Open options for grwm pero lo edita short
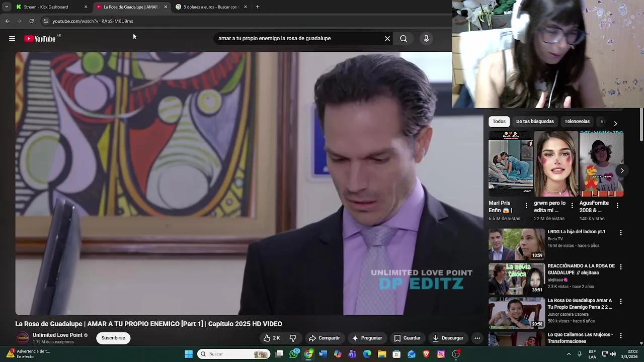 572,206
